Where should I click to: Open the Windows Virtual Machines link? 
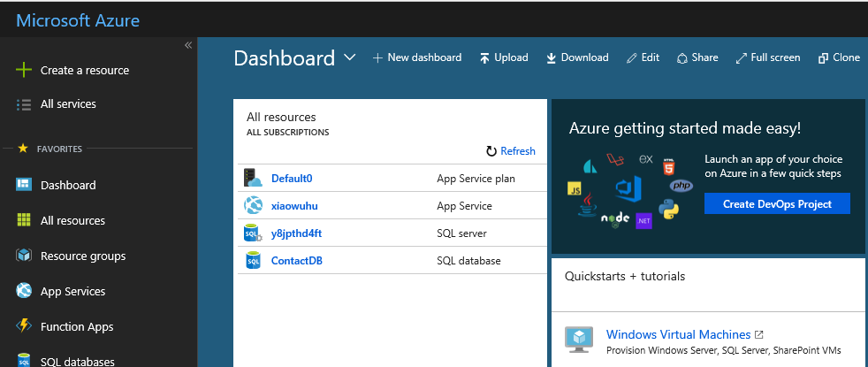678,334
